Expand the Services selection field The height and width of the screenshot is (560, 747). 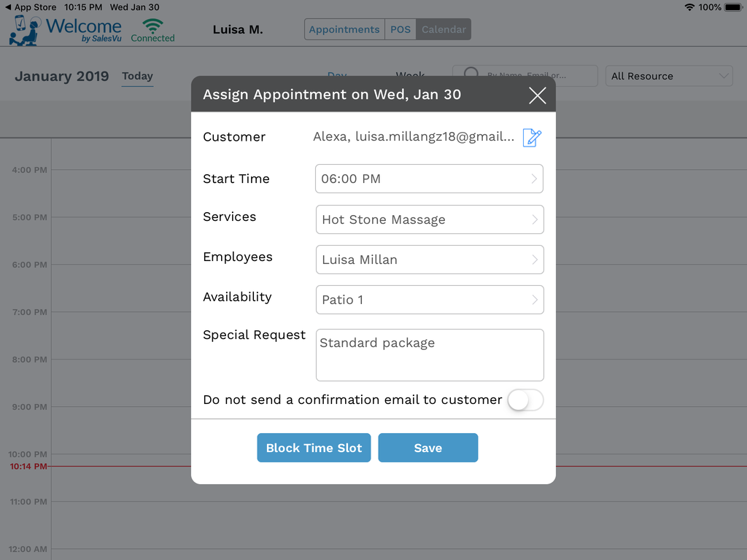tap(429, 219)
